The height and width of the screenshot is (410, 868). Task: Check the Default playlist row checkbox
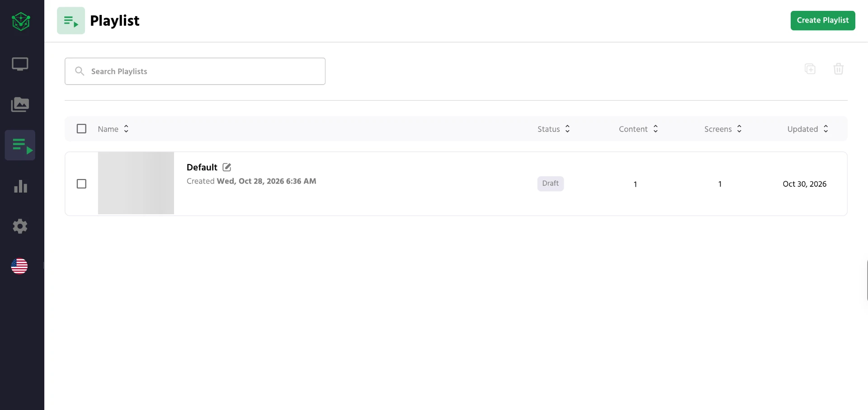coord(81,184)
